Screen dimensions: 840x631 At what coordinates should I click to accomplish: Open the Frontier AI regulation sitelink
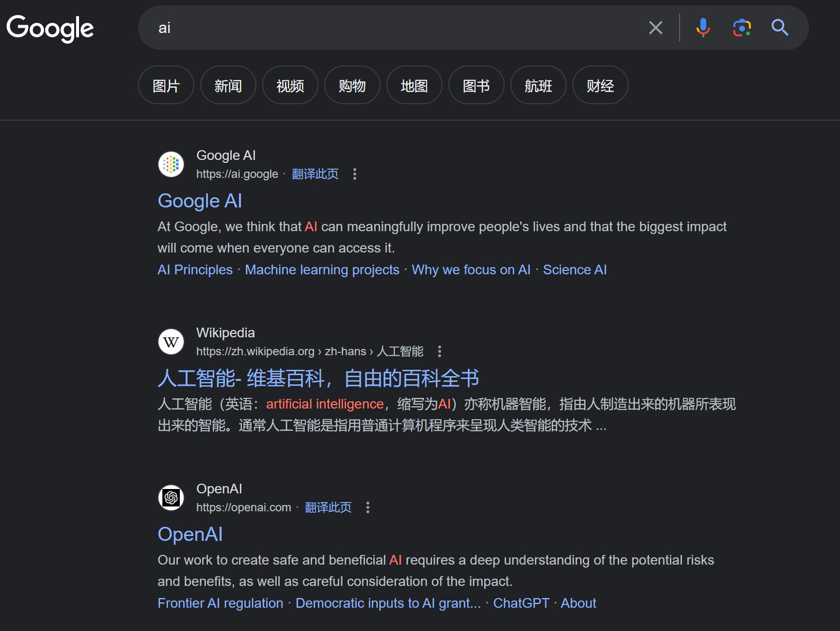point(221,603)
